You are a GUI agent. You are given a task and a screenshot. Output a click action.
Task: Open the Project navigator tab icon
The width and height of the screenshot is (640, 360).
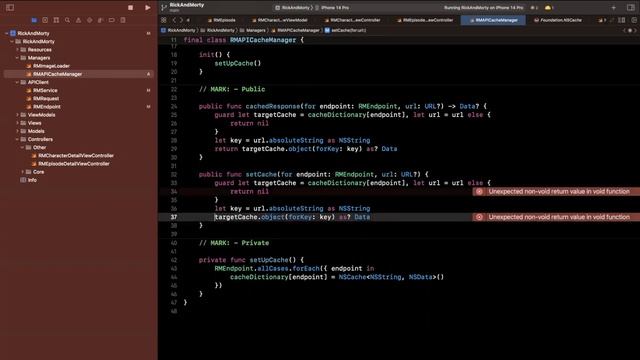coord(34,20)
